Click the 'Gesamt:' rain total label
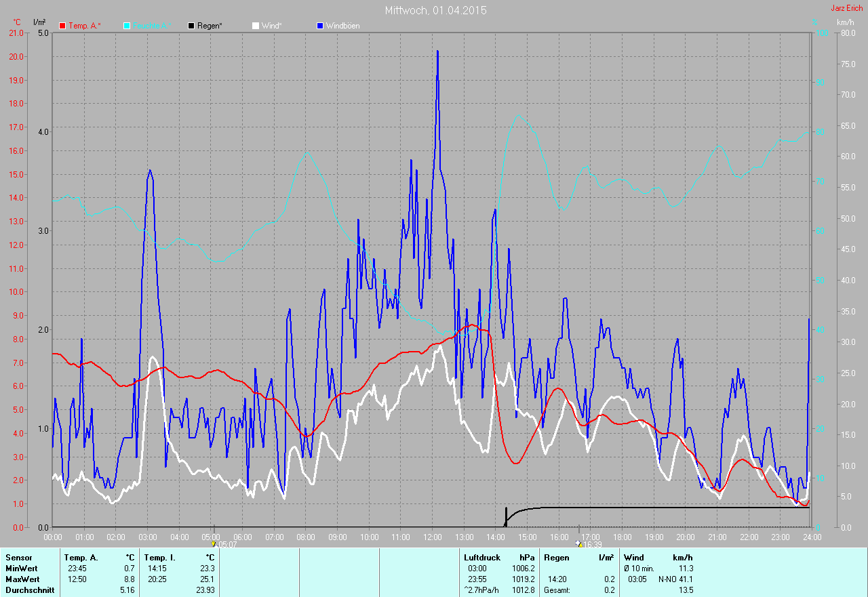Viewport: 868px width, 597px height. point(558,590)
